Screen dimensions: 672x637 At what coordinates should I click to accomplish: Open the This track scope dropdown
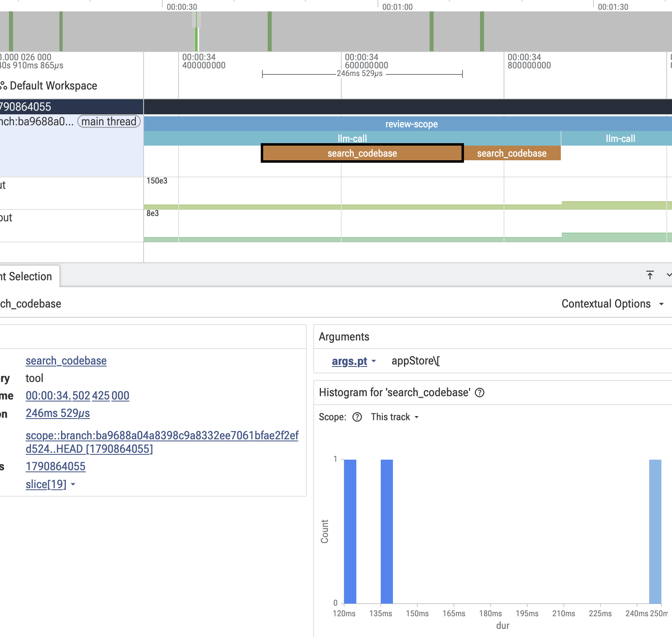395,417
